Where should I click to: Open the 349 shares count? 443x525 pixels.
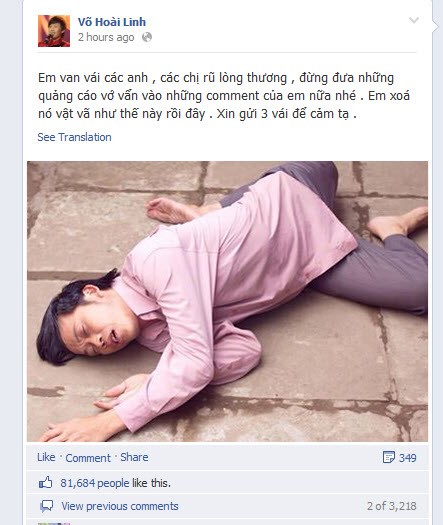[407, 458]
